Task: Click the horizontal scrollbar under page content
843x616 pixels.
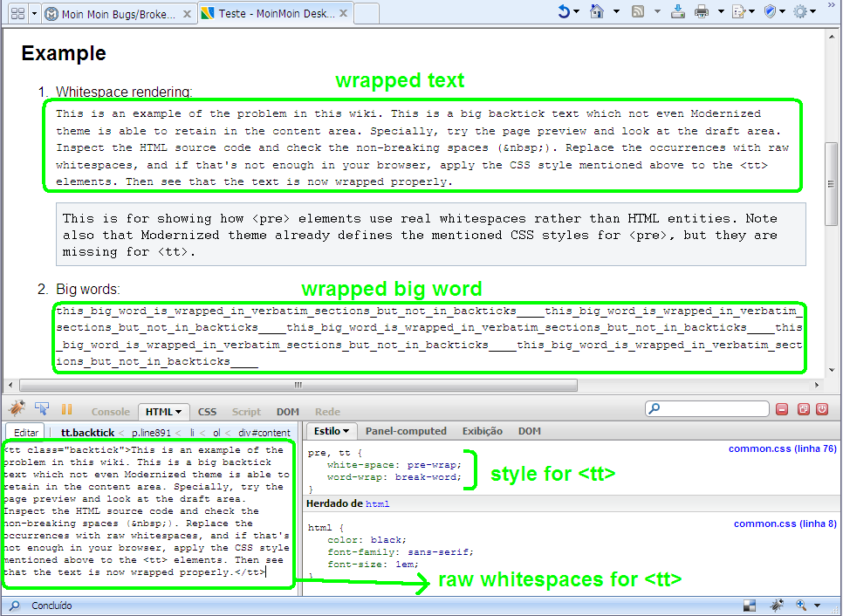Action: coord(297,385)
